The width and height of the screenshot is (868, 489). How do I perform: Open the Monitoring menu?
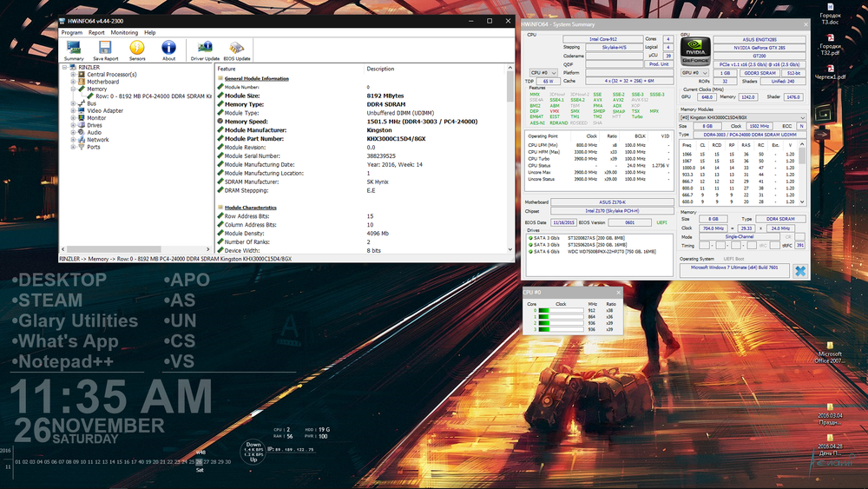124,32
